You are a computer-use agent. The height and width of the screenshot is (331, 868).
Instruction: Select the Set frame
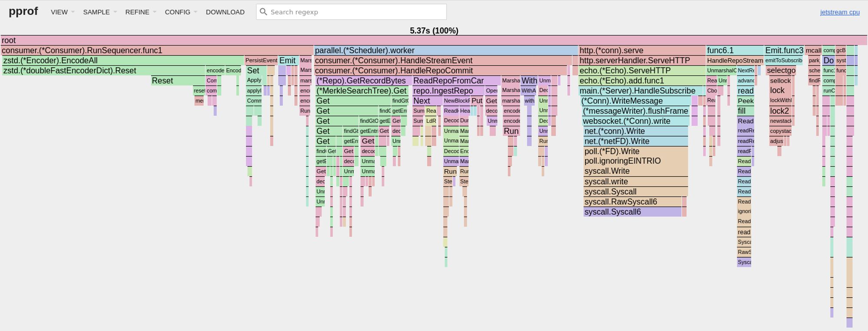click(x=256, y=70)
